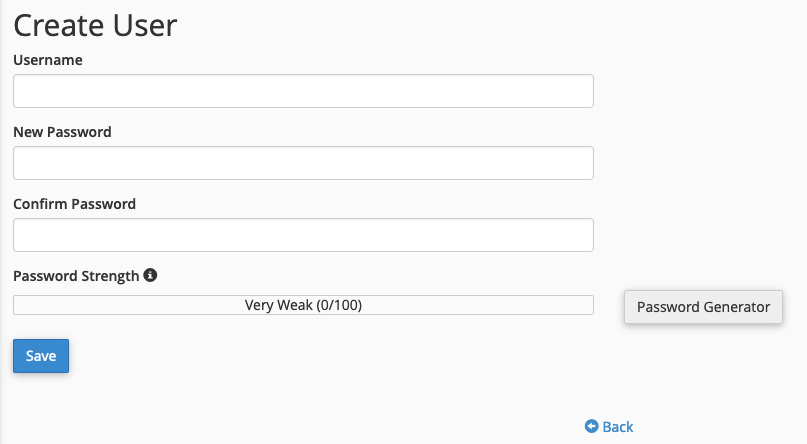Click into the New Password field
Viewport: 807px width, 444px height.
[303, 163]
